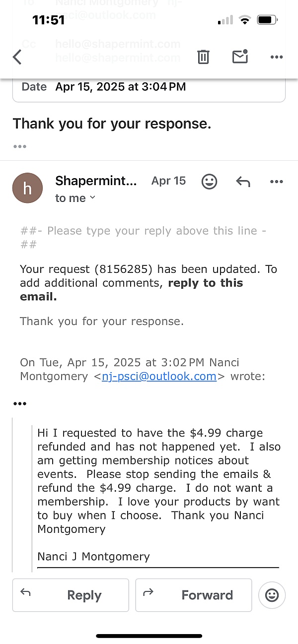
Task: Tap the Shapermint sender name
Action: (x=96, y=181)
